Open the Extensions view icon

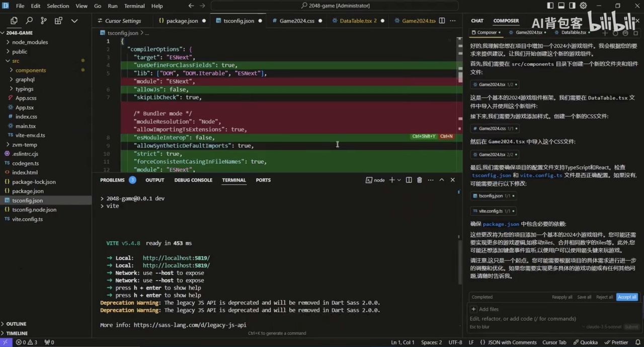point(58,21)
